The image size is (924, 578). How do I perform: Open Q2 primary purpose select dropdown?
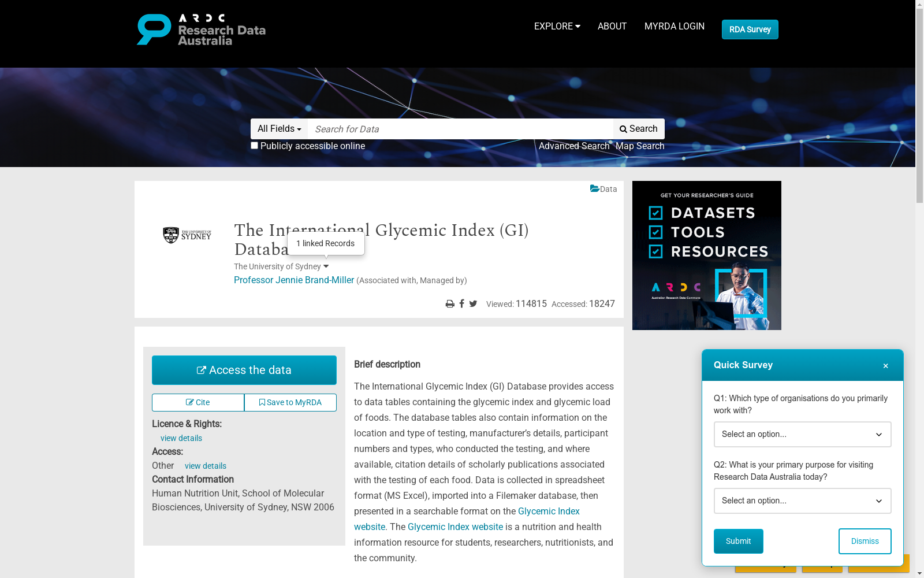click(x=802, y=501)
